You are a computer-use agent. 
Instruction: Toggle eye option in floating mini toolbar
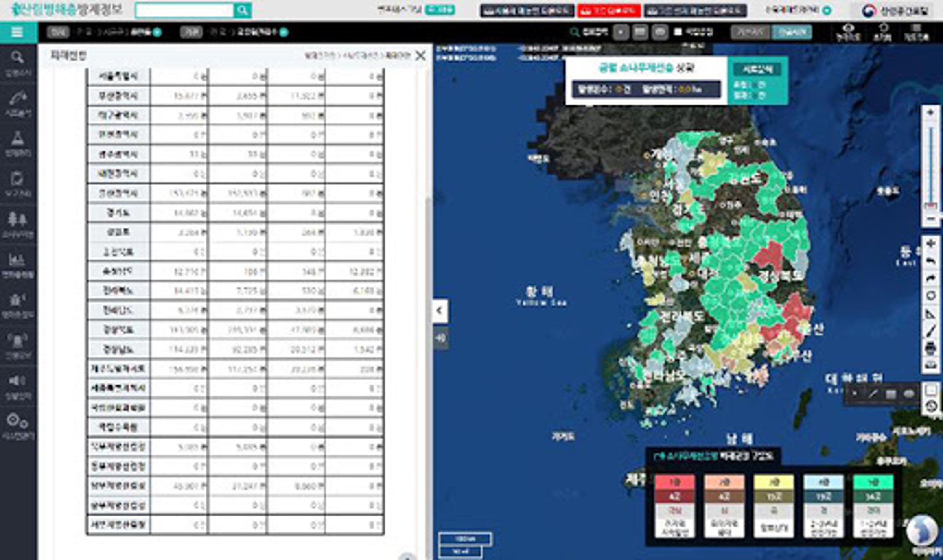(909, 394)
